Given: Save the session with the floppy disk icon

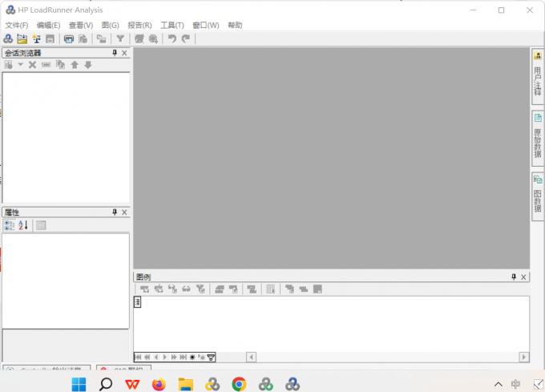Looking at the screenshot, I should 50,39.
